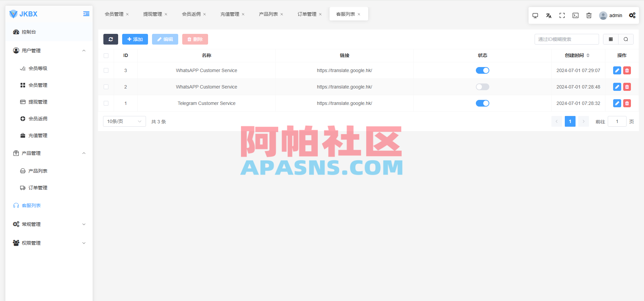Check the checkbox for row ID 2
Screen dimensions: 644x301
tap(106, 87)
